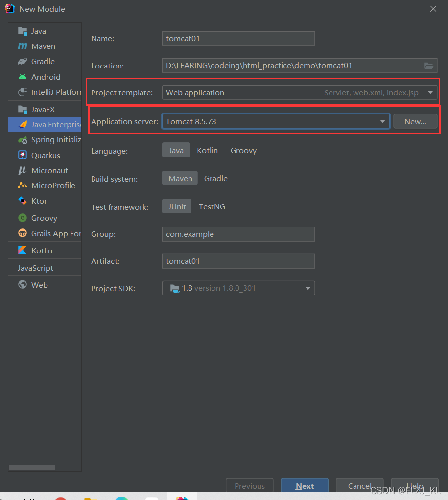
Task: Focus the Location path field
Action: click(x=299, y=66)
